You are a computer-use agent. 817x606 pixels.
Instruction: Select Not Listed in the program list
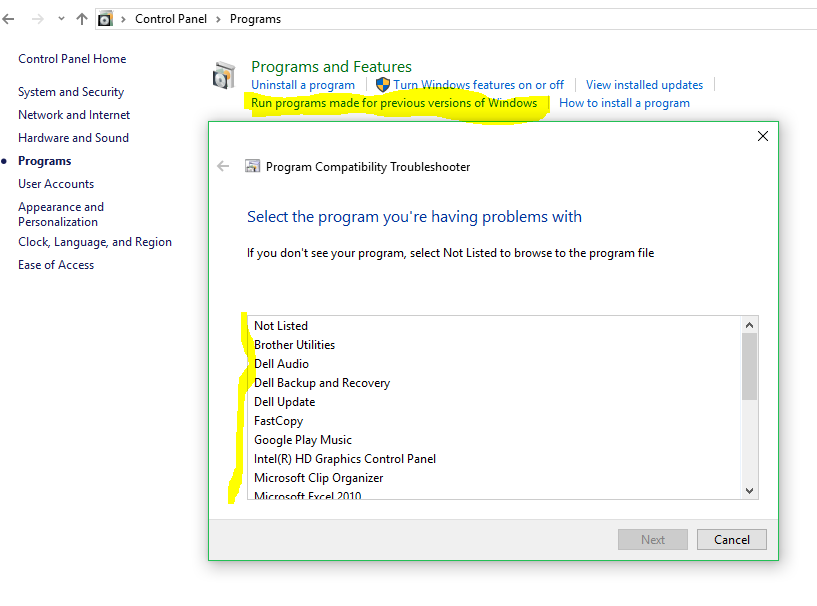pyautogui.click(x=495, y=326)
